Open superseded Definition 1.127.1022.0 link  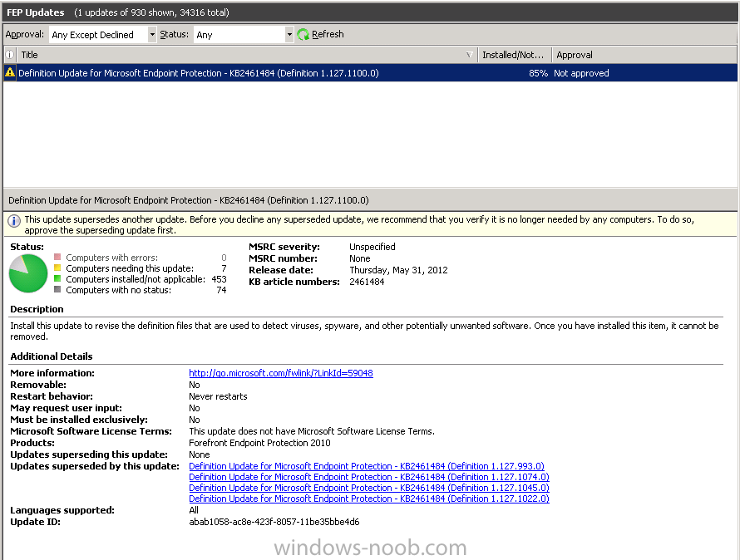point(369,499)
